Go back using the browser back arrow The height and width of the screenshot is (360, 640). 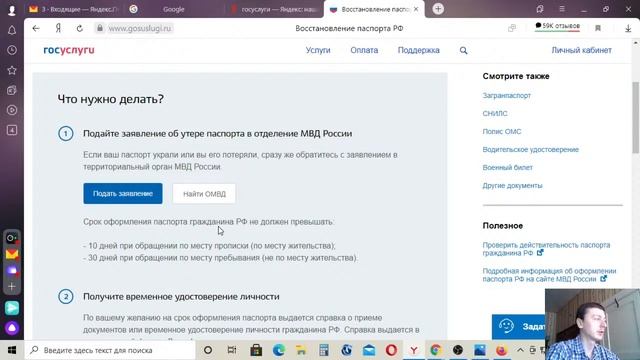pyautogui.click(x=36, y=28)
